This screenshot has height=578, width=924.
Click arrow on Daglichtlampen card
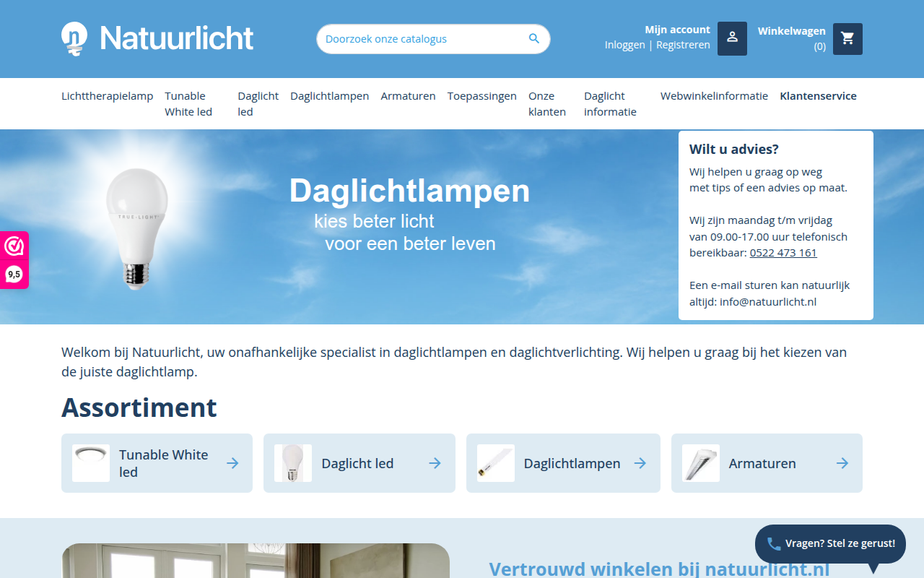[640, 463]
